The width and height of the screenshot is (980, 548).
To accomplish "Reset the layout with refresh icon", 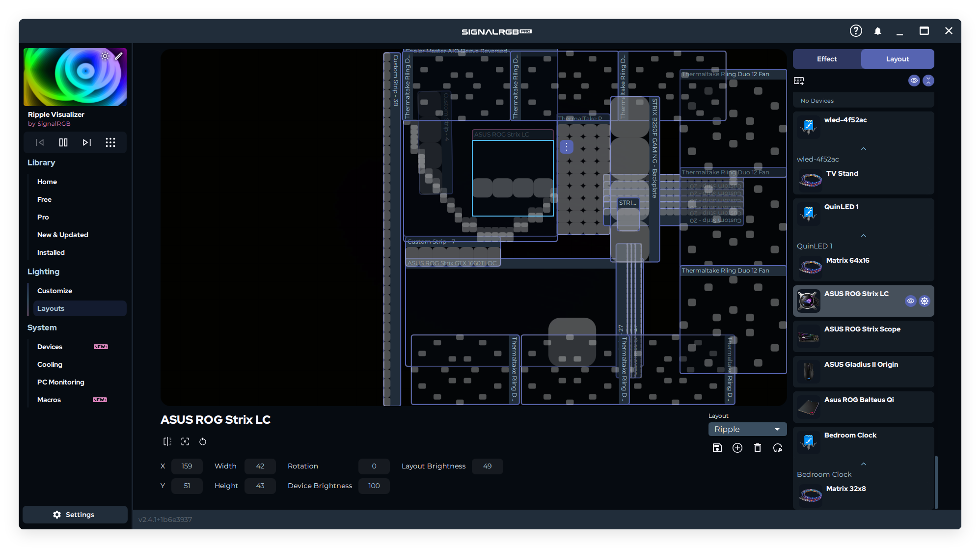I will coord(778,448).
